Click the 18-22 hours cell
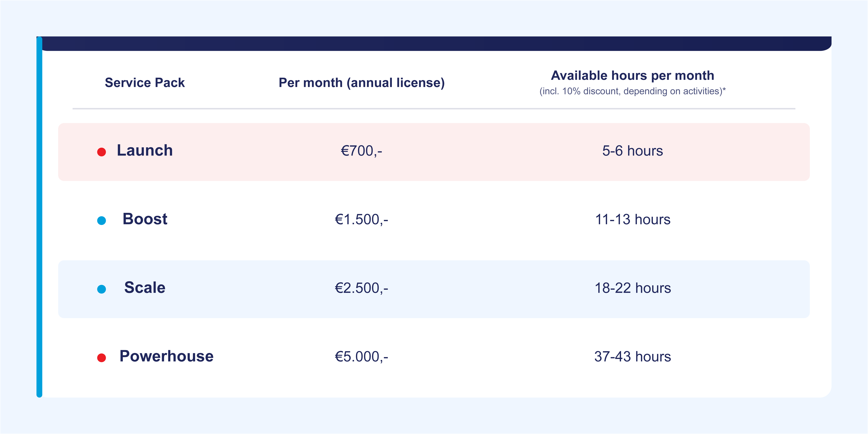Screen dimensions: 868x434 tap(632, 288)
